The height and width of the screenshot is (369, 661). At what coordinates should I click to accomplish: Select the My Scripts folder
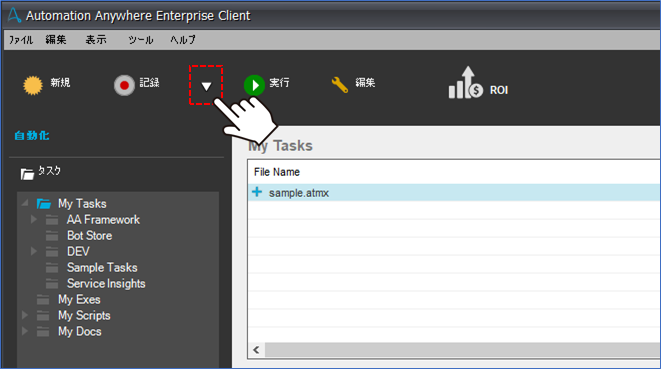(84, 316)
